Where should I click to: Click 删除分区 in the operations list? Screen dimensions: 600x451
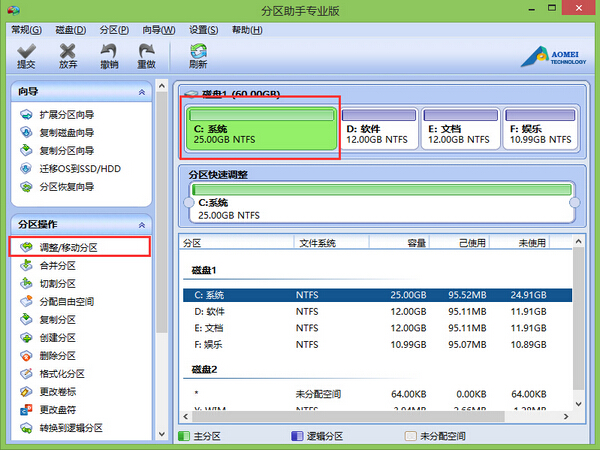[x=57, y=356]
